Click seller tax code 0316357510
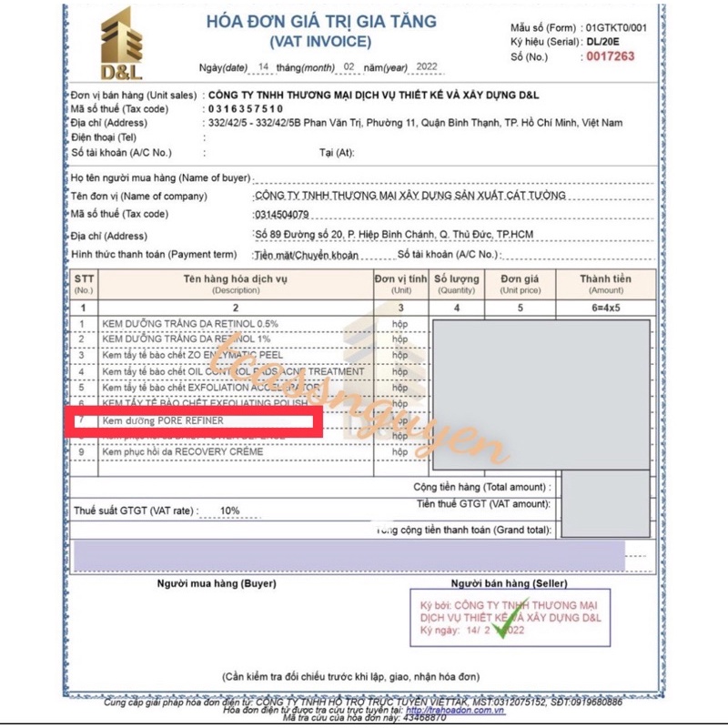The image size is (728, 728). pyautogui.click(x=246, y=108)
